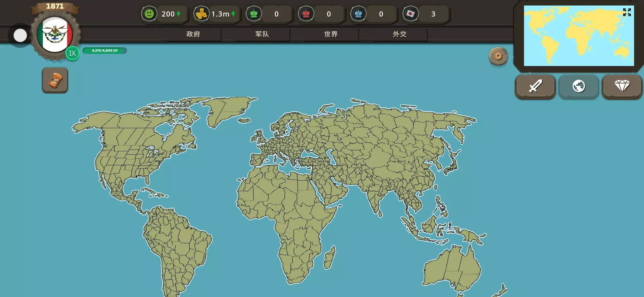Image resolution: width=644 pixels, height=297 pixels.
Task: Open the 外交 diplomacy tab
Action: [x=400, y=34]
